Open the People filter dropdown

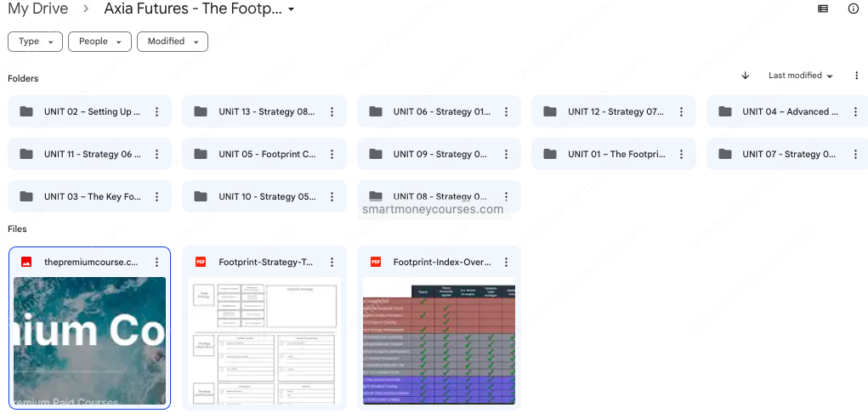pos(99,42)
